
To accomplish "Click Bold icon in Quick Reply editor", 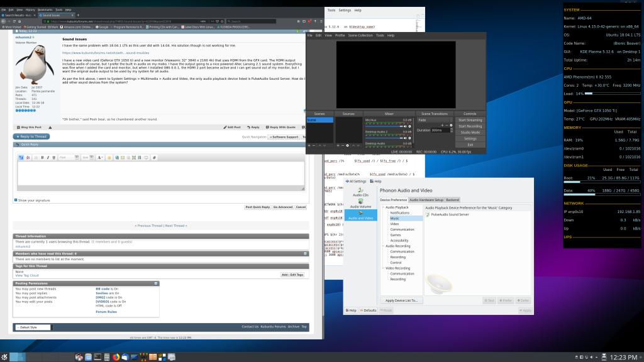I will [42, 157].
